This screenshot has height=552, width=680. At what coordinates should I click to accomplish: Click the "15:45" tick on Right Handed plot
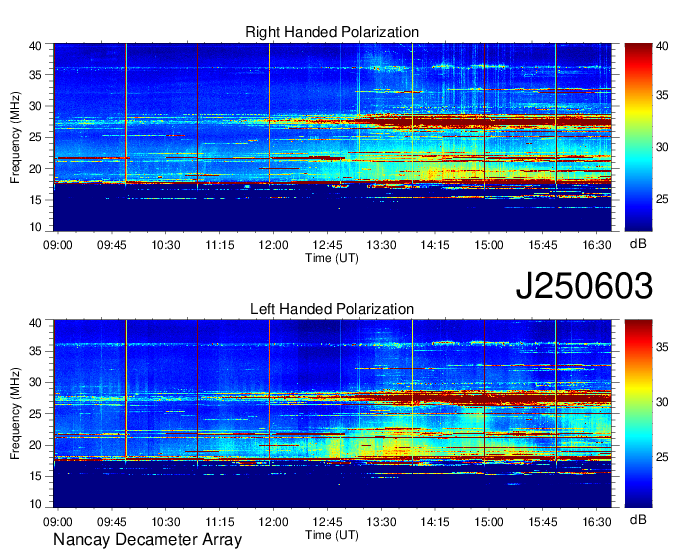coord(543,245)
